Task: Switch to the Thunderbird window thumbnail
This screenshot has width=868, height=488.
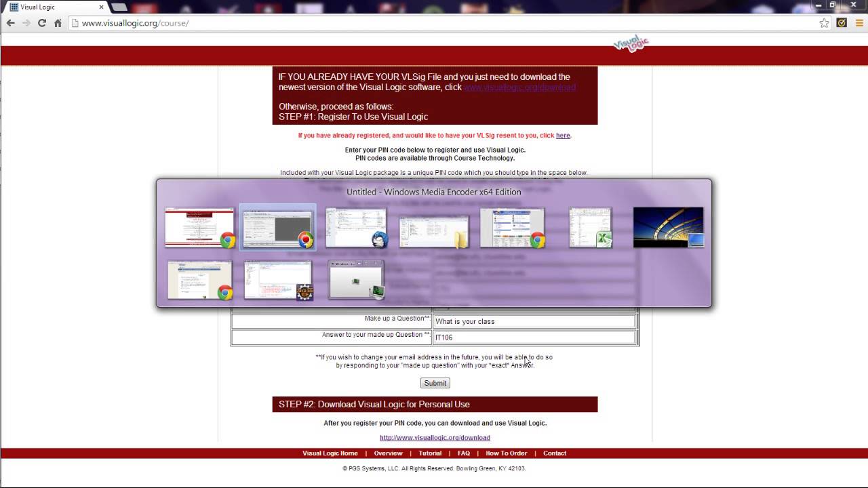Action: 356,228
